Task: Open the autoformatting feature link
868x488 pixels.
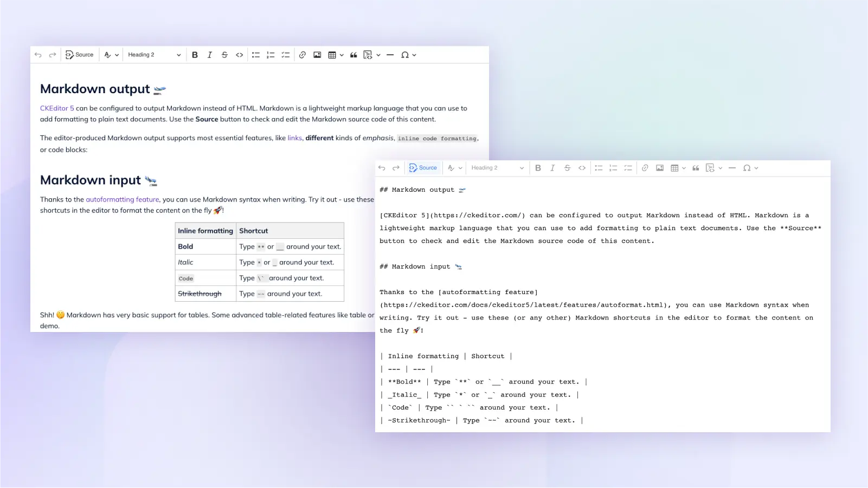Action: (x=123, y=199)
